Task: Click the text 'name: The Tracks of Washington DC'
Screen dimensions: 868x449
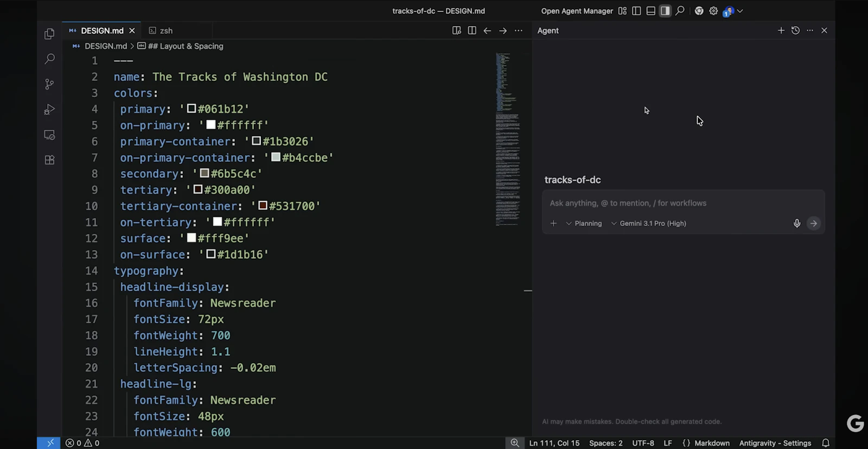Action: (x=221, y=77)
